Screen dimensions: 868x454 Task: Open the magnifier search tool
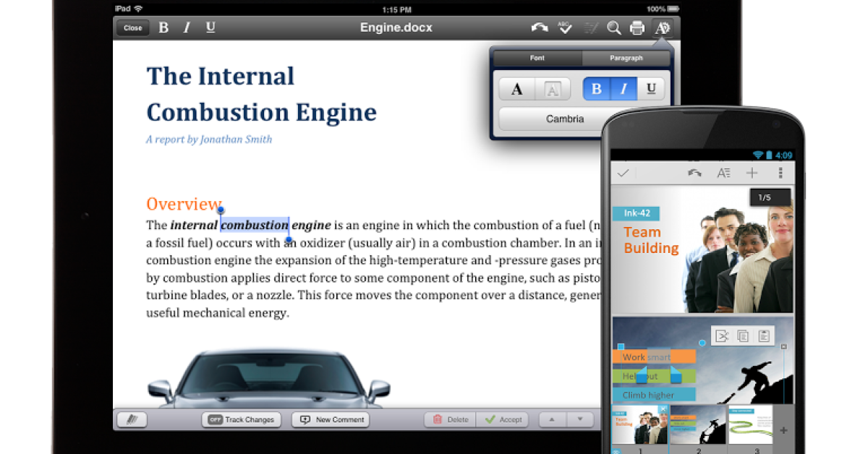[x=613, y=28]
